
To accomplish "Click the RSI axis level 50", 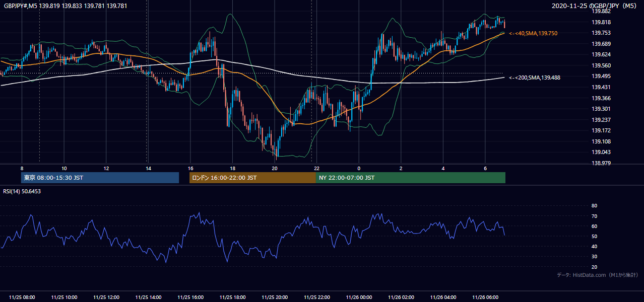I will tap(594, 236).
